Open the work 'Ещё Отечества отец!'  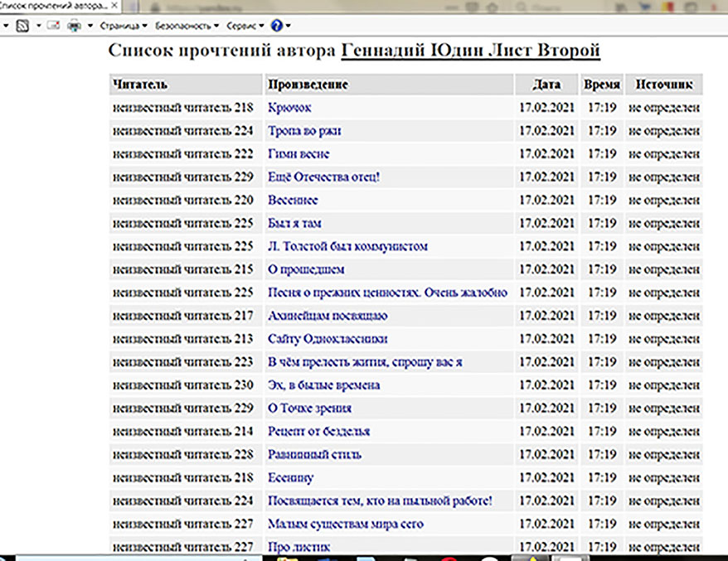324,177
